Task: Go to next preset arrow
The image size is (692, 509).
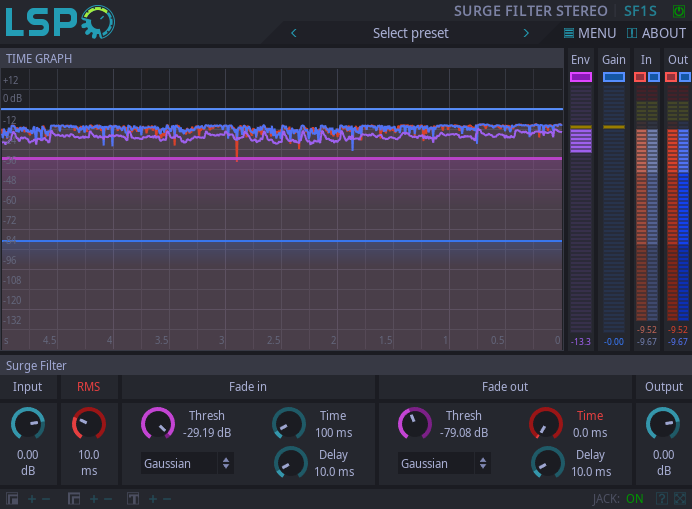Action: 526,33
